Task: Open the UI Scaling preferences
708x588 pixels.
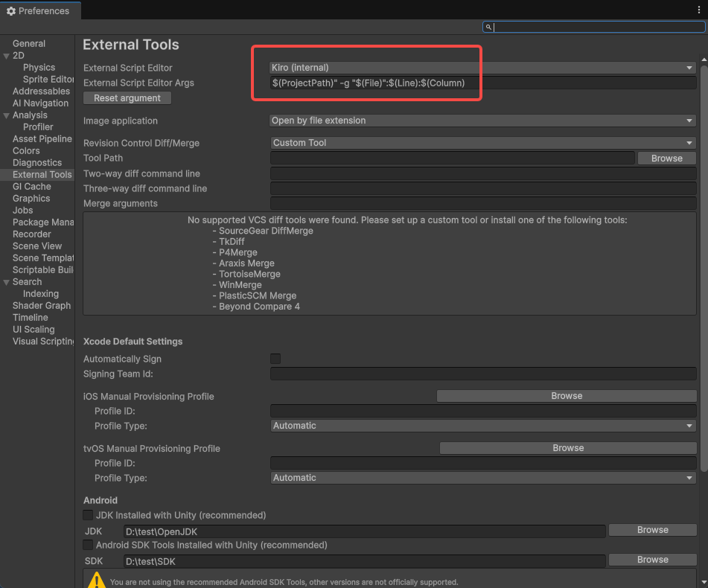Action: pyautogui.click(x=34, y=330)
